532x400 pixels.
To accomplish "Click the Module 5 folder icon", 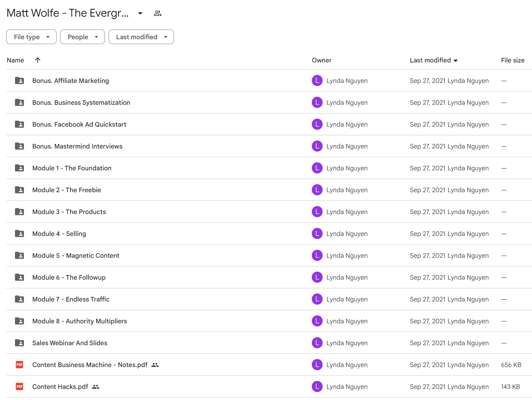I will [19, 255].
